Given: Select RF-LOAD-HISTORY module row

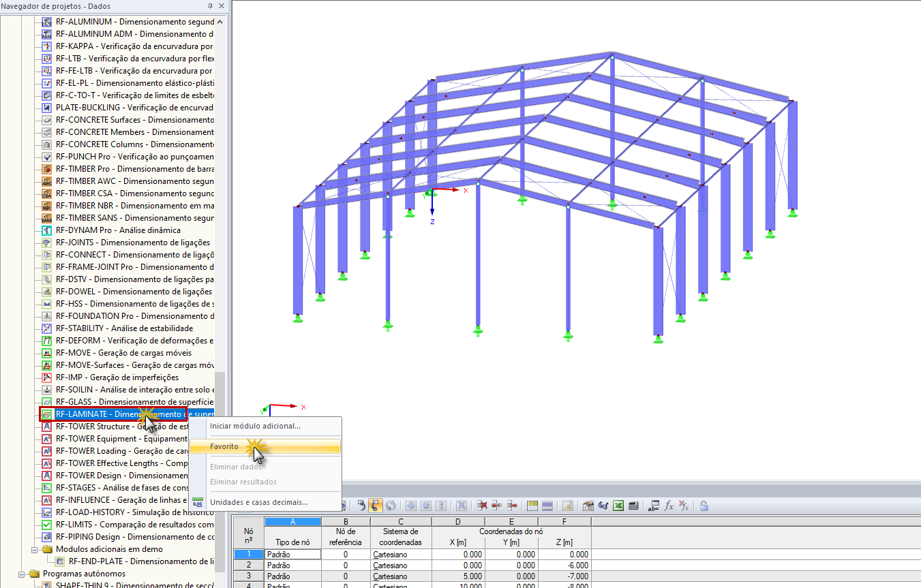Looking at the screenshot, I should (135, 512).
